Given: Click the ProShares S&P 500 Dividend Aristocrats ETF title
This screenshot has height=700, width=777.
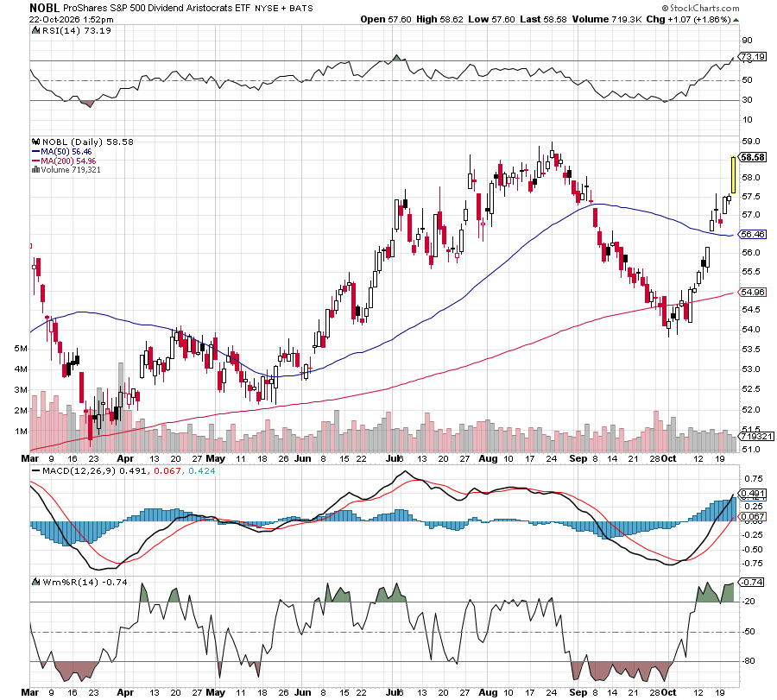Looking at the screenshot, I should pyautogui.click(x=157, y=8).
